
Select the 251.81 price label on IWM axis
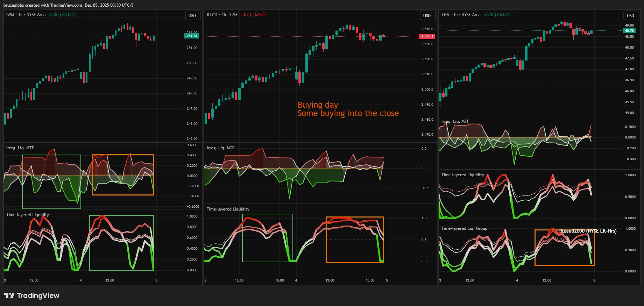point(192,36)
